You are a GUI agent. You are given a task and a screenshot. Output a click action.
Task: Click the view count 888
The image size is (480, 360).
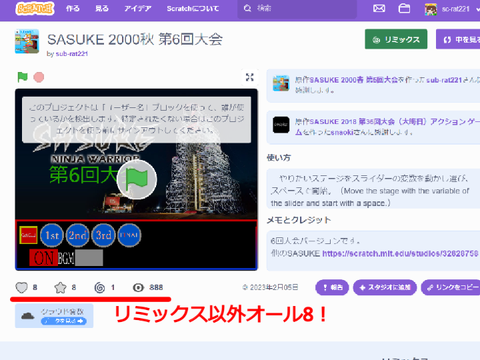click(x=156, y=287)
